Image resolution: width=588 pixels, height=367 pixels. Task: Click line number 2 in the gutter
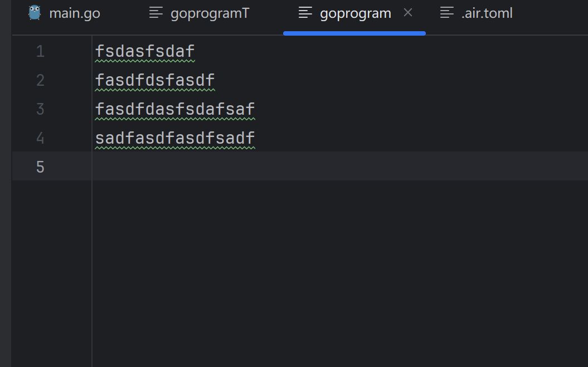[x=40, y=81]
